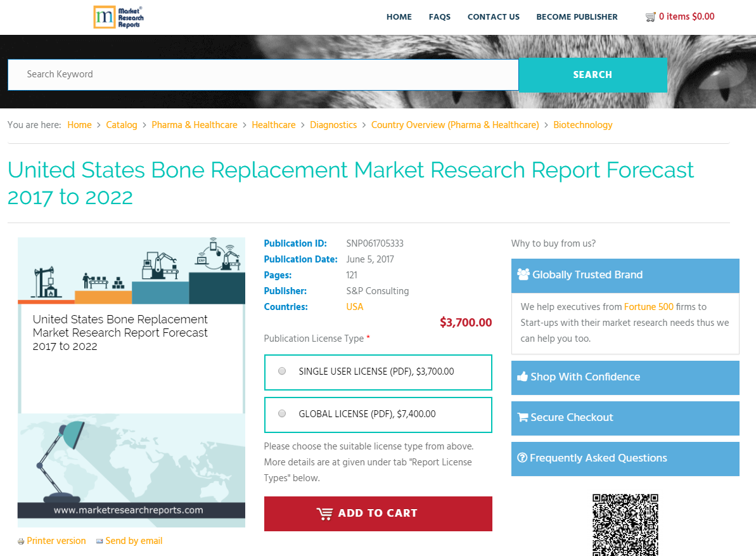756x556 pixels.
Task: Open Healthcare breadcrumb link
Action: [x=273, y=125]
